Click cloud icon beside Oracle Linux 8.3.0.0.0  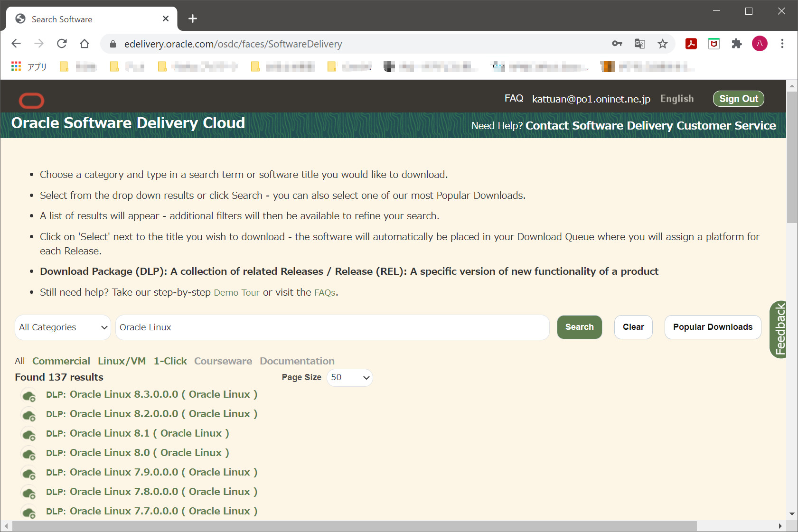point(29,396)
